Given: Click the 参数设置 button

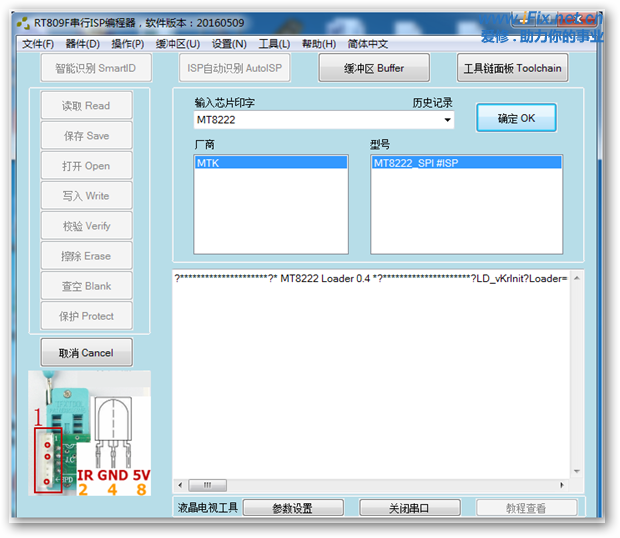Looking at the screenshot, I should tap(293, 508).
